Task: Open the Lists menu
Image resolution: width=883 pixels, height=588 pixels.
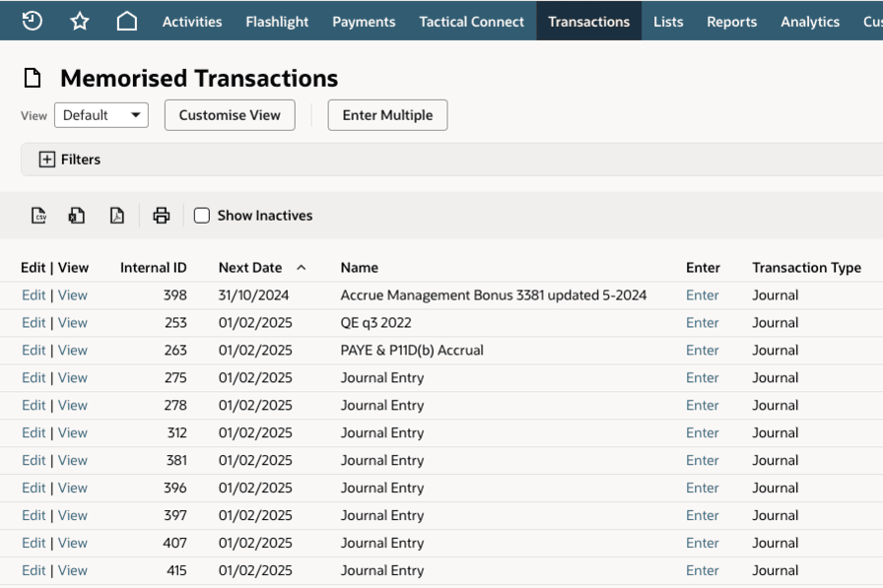Action: (668, 22)
